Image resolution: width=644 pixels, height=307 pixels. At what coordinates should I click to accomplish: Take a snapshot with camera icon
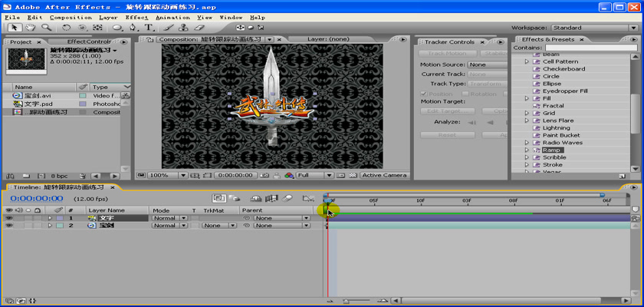[x=265, y=175]
